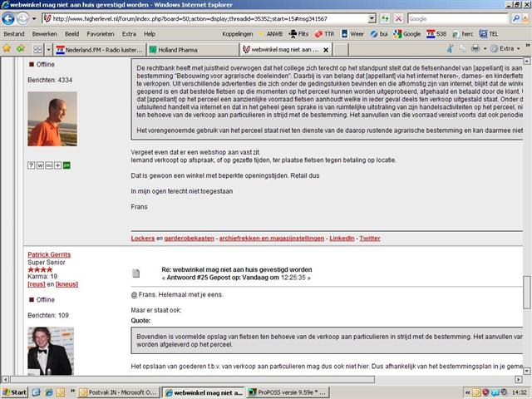Open the Weer favorite link
Viewport: 532px width, 399px height.
tap(352, 34)
